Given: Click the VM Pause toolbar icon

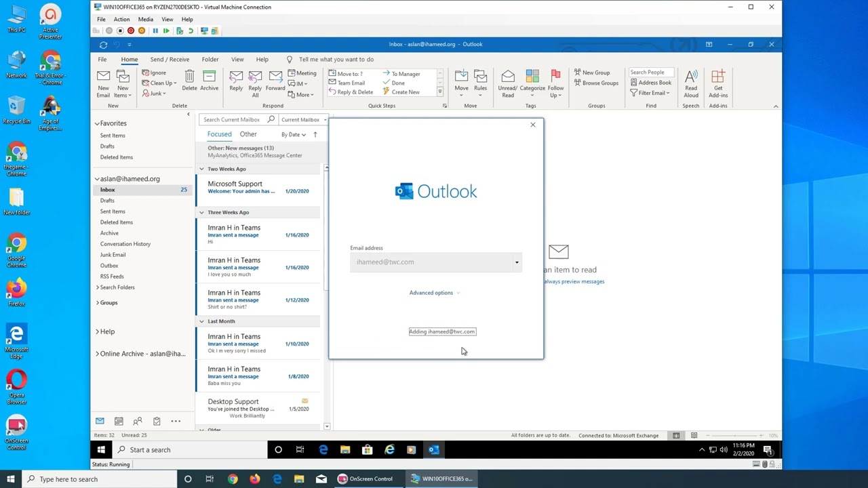Looking at the screenshot, I should 155,30.
